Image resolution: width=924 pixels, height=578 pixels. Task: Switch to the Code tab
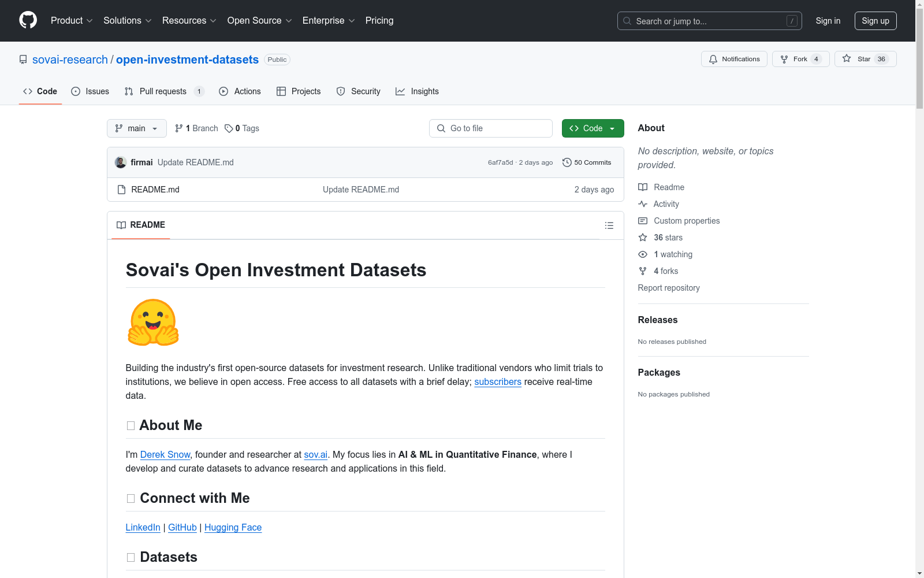tap(40, 91)
